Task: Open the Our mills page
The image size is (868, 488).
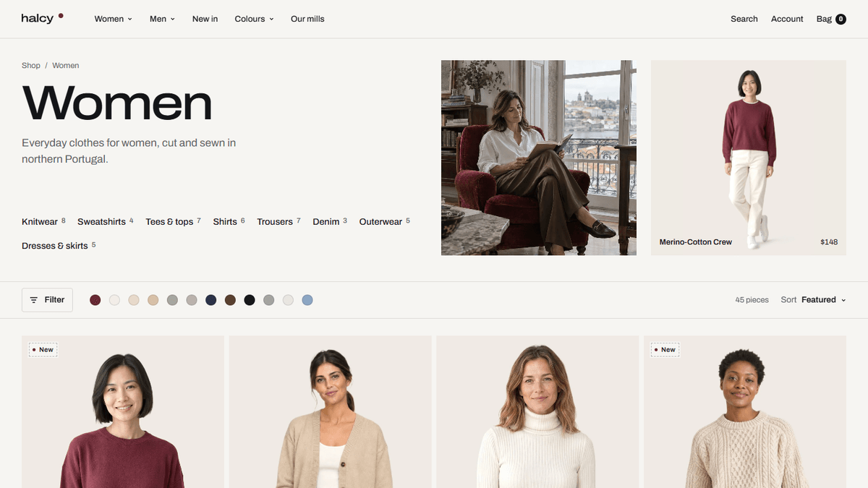Action: 307,19
